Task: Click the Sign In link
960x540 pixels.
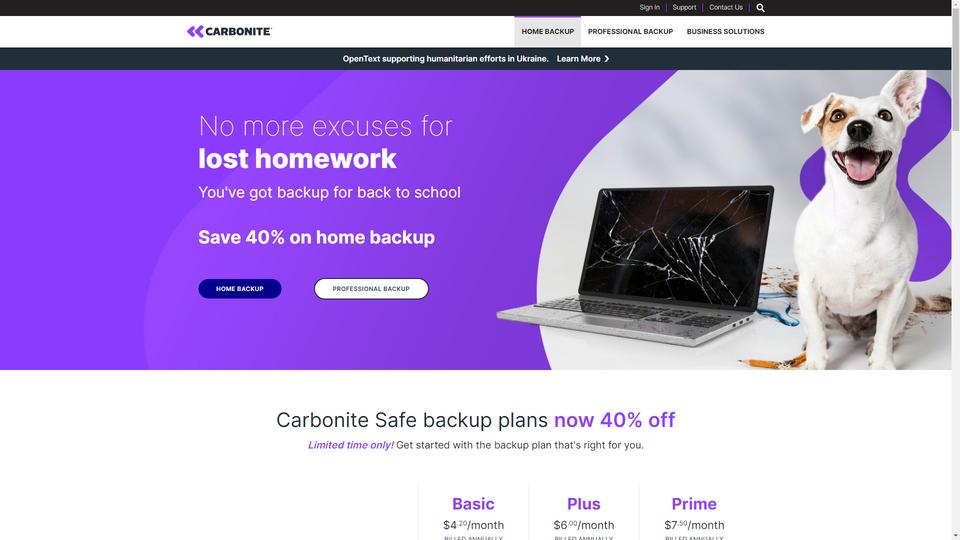Action: point(649,7)
